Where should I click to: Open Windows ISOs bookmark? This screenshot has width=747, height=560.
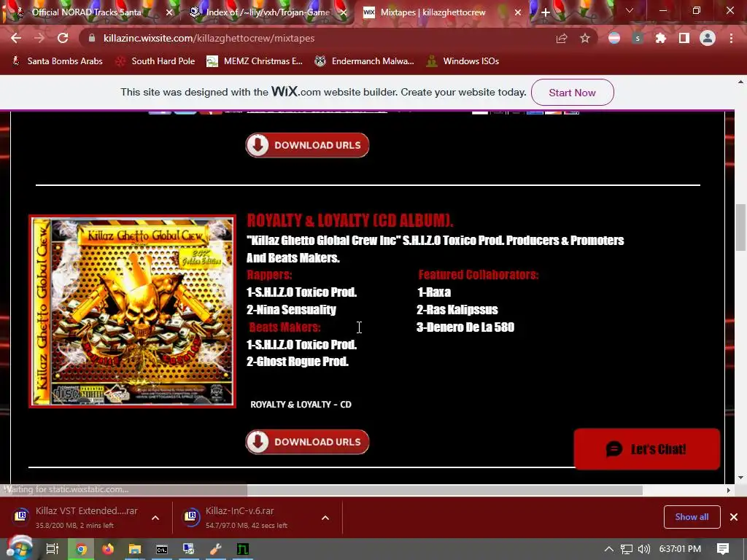(462, 61)
